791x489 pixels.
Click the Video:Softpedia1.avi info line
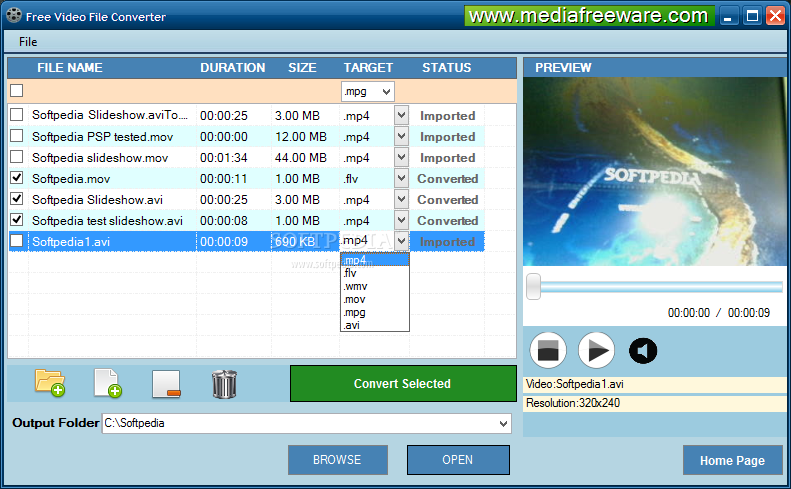[x=654, y=384]
